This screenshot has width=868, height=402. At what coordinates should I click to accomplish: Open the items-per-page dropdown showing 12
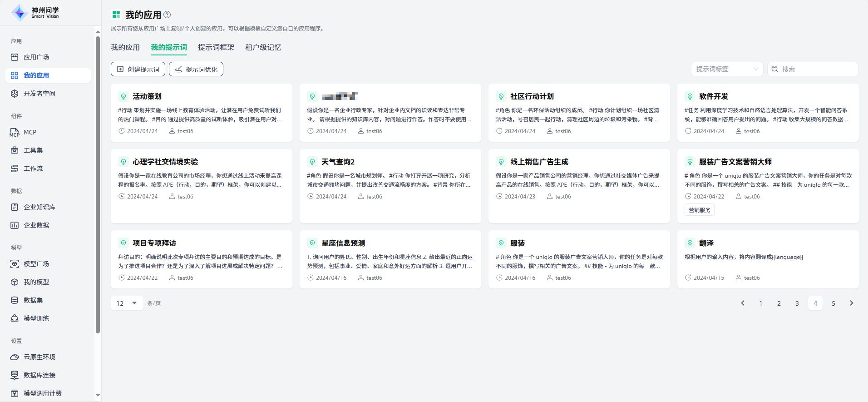point(127,303)
